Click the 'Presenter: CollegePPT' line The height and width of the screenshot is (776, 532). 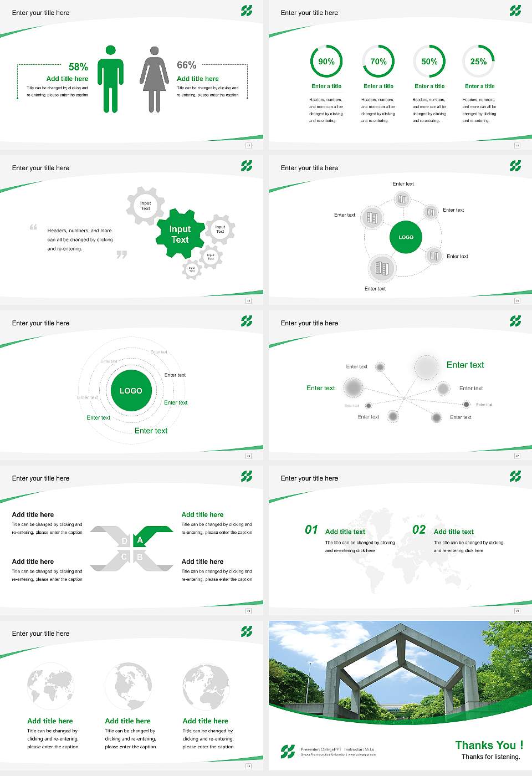[x=321, y=749]
